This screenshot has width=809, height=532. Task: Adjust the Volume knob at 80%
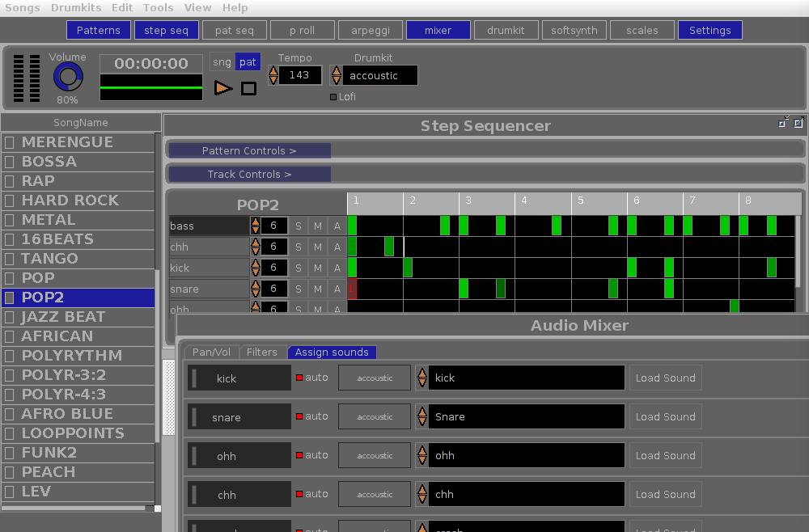[67, 78]
